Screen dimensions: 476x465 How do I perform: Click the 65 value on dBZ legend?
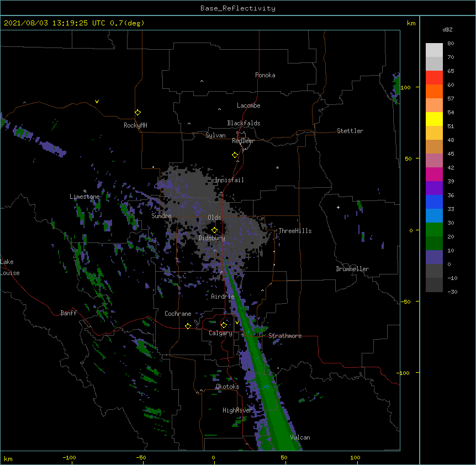pos(451,71)
